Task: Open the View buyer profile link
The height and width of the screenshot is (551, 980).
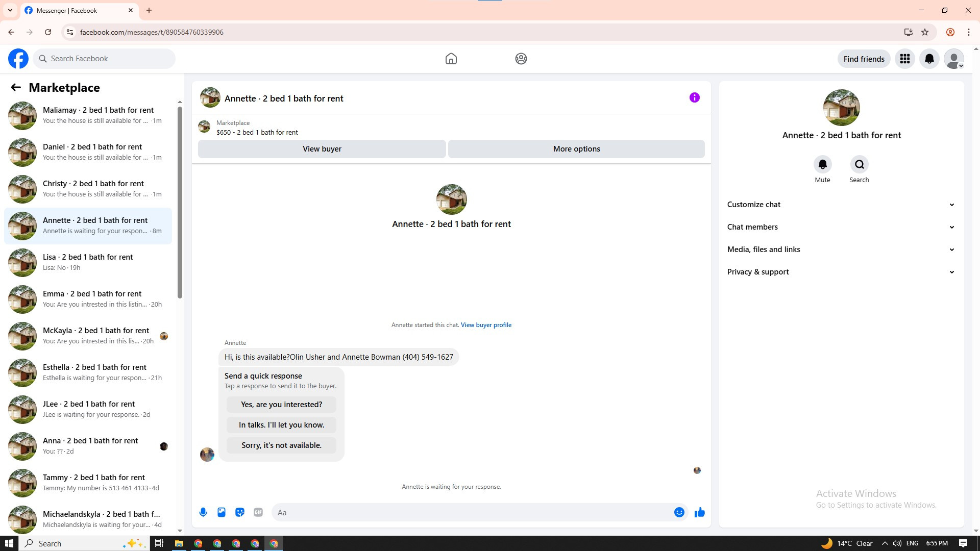Action: tap(486, 325)
